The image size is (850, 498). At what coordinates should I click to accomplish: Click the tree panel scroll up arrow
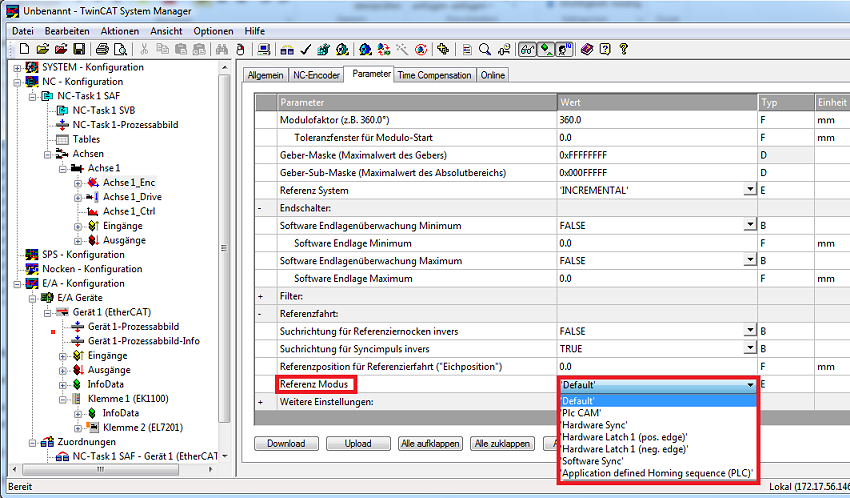tap(225, 68)
